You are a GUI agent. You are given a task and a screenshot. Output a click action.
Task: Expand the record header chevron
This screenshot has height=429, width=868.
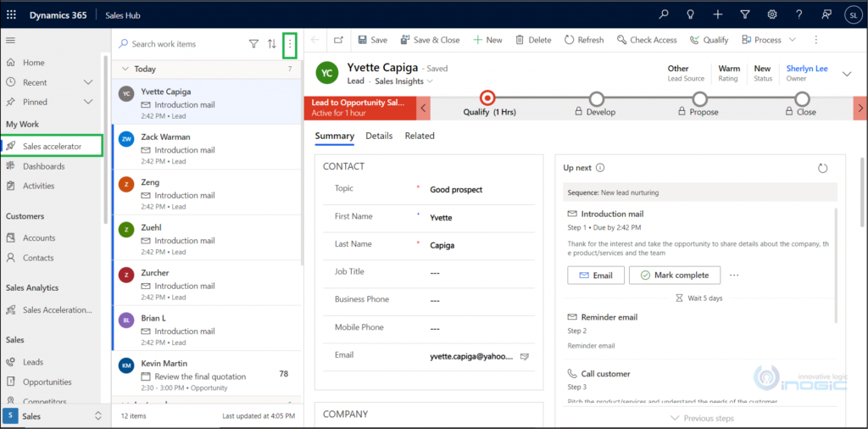847,74
